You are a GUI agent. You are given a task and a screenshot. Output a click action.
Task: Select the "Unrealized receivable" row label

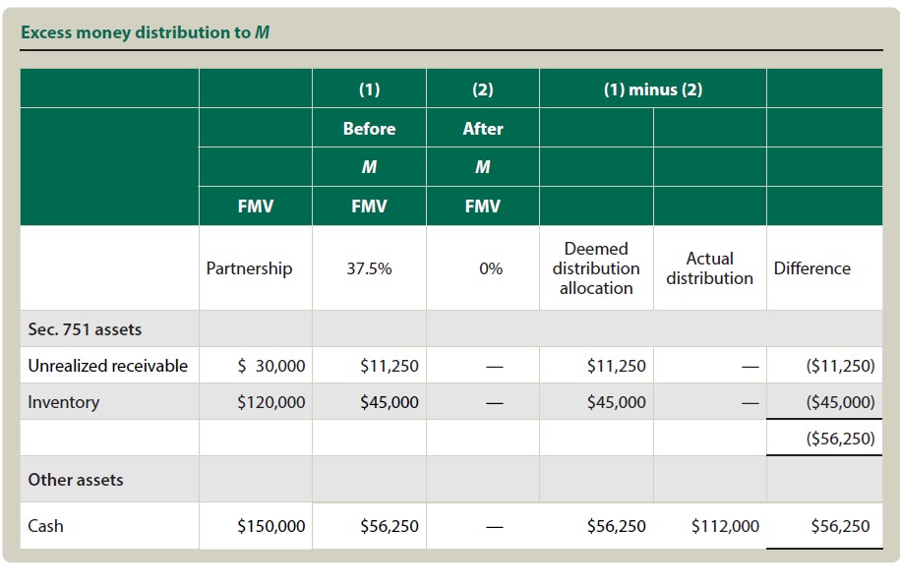[x=107, y=366]
